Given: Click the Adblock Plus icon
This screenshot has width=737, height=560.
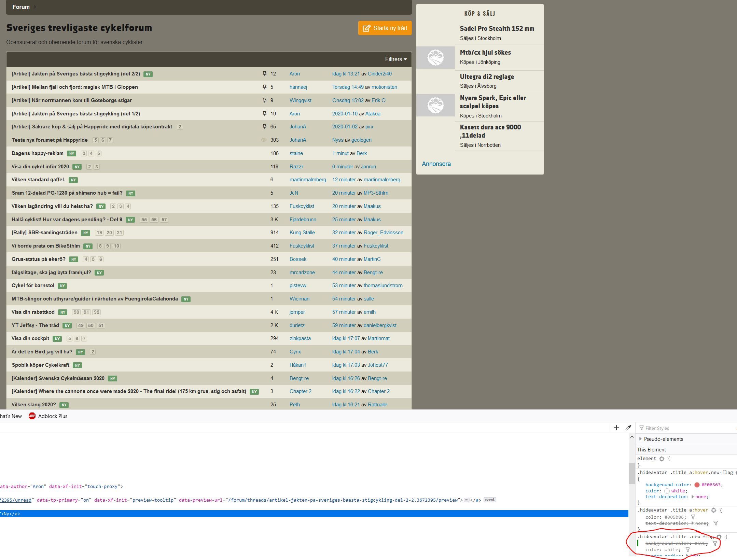Looking at the screenshot, I should click(32, 416).
